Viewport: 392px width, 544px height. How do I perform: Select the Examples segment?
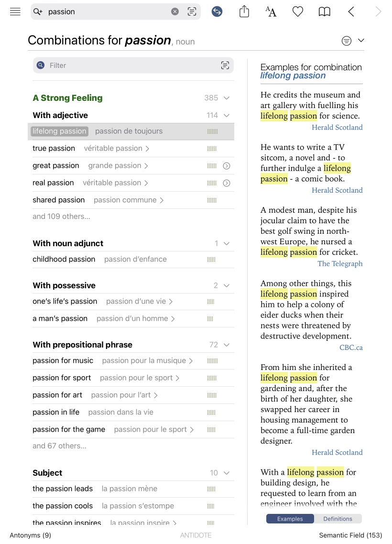coord(290,519)
